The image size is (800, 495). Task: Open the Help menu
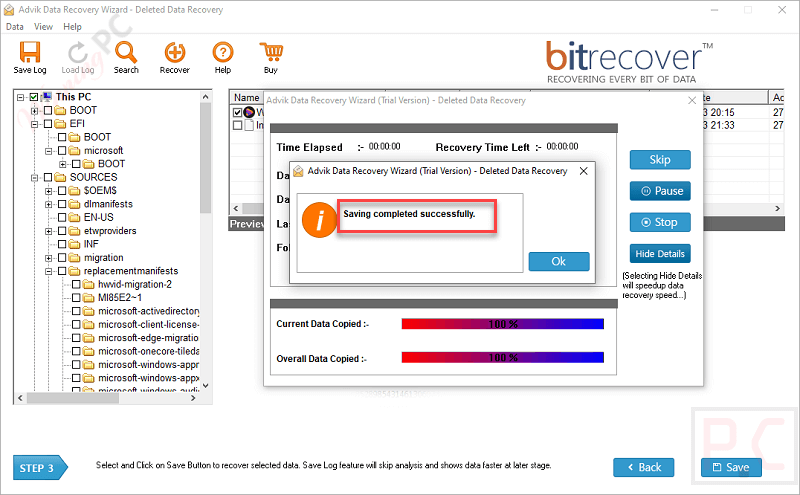point(72,27)
